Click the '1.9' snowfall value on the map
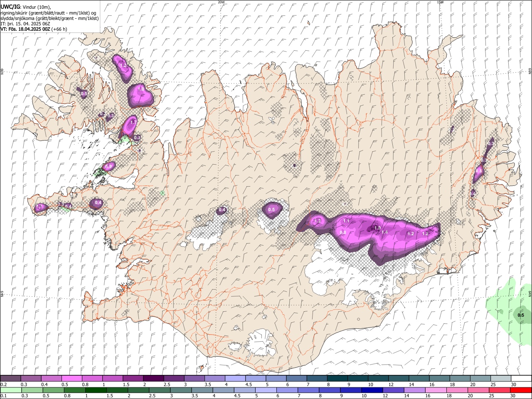The width and height of the screenshot is (532, 399). (377, 228)
